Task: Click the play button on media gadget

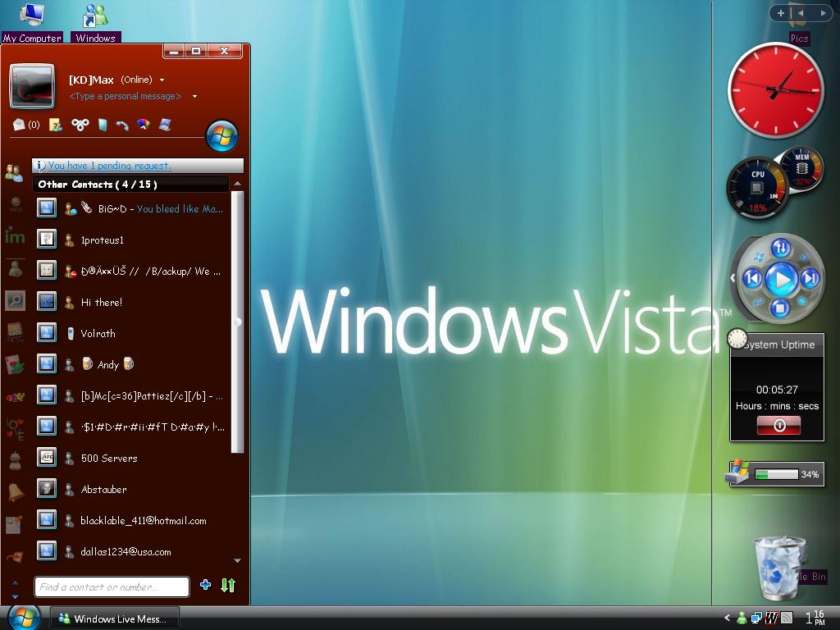Action: pyautogui.click(x=781, y=279)
